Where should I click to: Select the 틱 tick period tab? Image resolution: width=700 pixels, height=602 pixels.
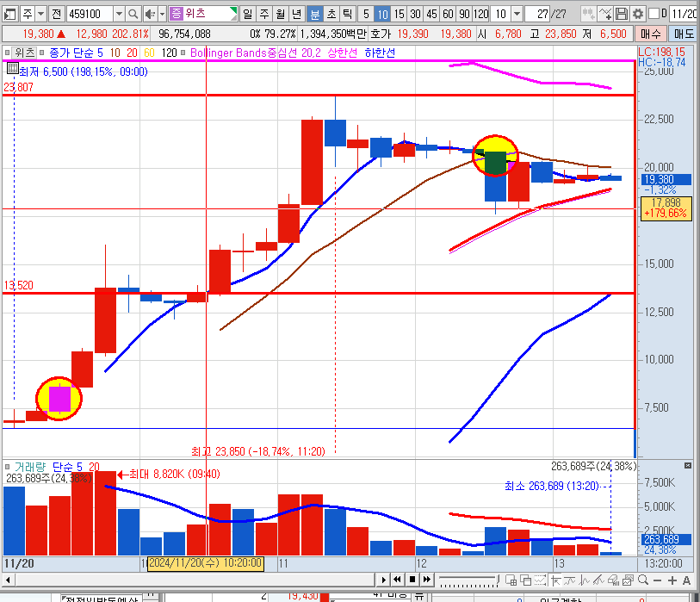coord(347,15)
